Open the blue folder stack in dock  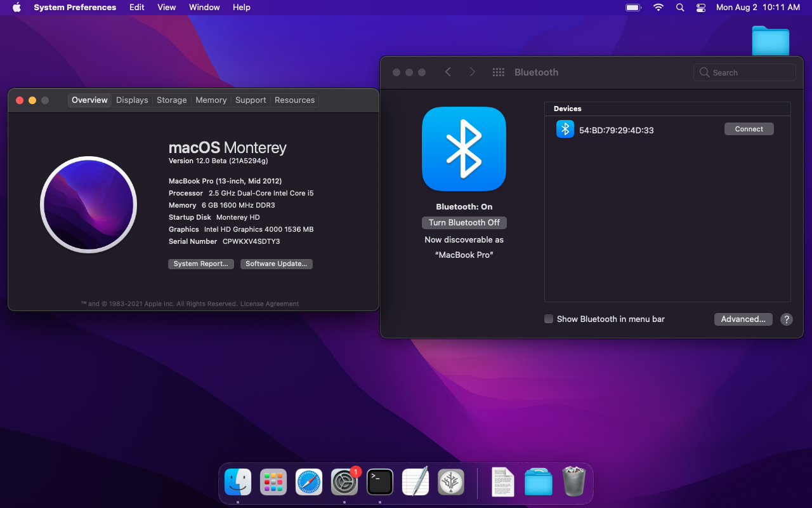(x=539, y=483)
